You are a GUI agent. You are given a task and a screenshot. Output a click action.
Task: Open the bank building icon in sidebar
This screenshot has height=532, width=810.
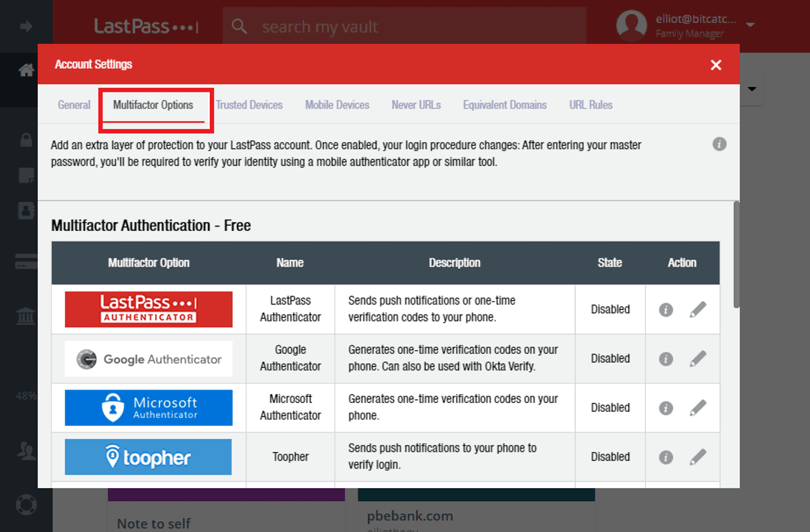click(x=26, y=315)
